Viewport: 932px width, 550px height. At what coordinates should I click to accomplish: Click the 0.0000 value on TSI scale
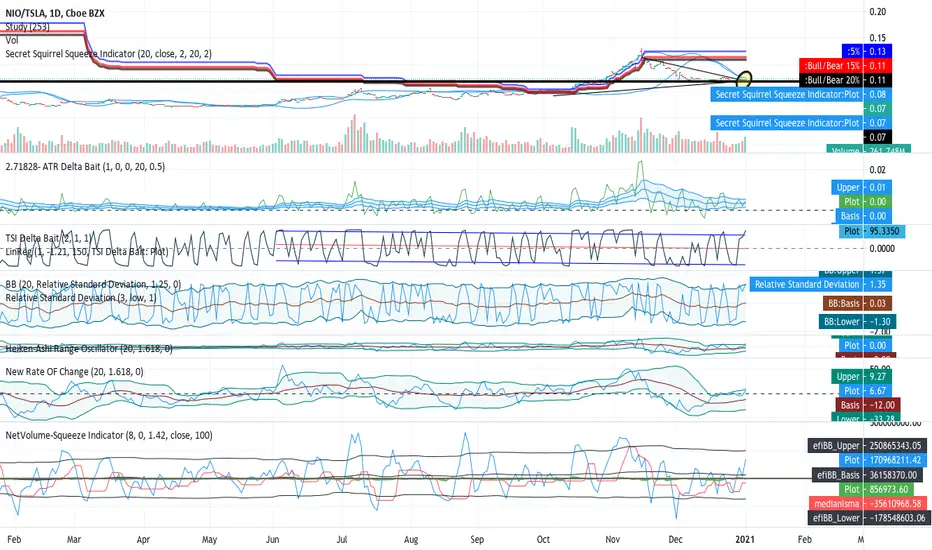[x=882, y=249]
